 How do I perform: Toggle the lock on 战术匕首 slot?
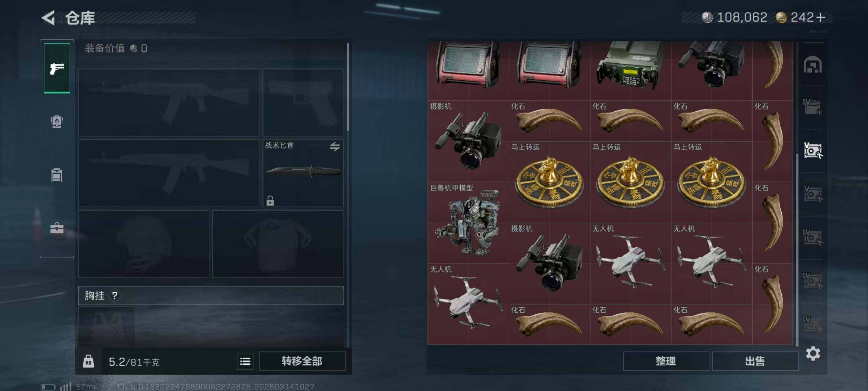270,201
